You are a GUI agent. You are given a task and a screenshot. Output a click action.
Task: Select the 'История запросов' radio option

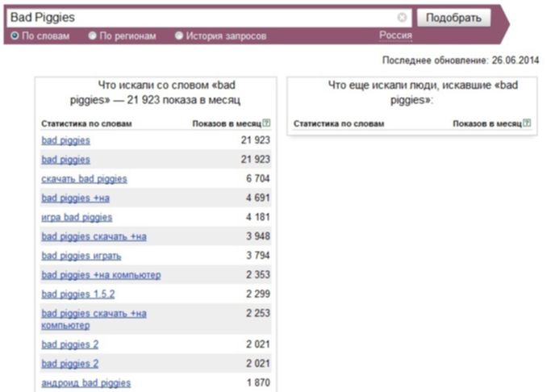pos(179,35)
